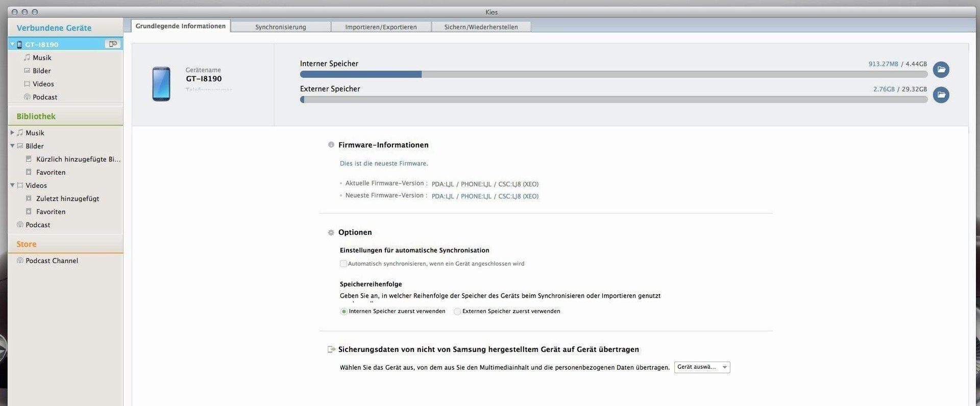Image resolution: width=980 pixels, height=406 pixels.
Task: Click the Musik note icon in Bibliothek
Action: coord(20,133)
